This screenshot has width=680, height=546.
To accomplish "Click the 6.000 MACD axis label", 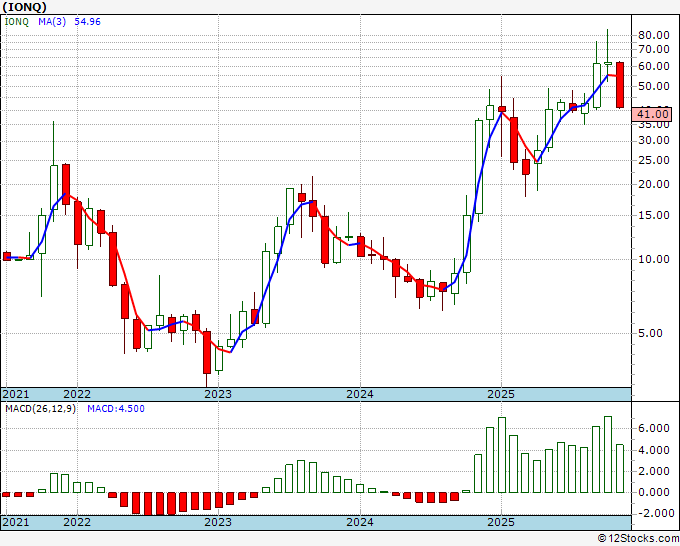I will pyautogui.click(x=654, y=428).
